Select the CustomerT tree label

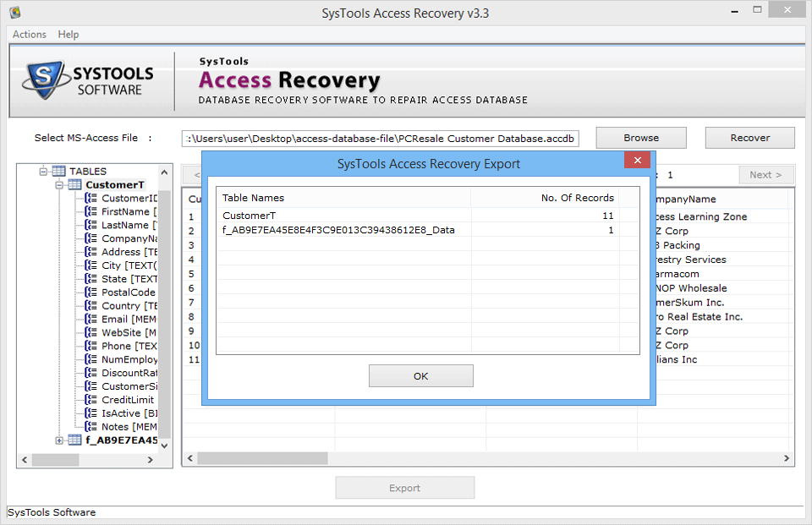point(115,185)
